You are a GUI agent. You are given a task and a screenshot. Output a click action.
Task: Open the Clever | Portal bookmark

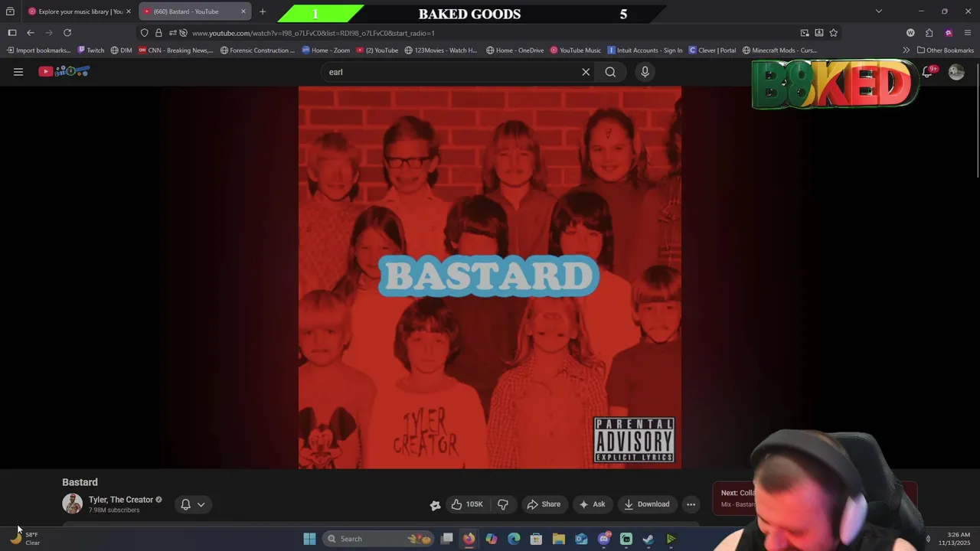712,51
